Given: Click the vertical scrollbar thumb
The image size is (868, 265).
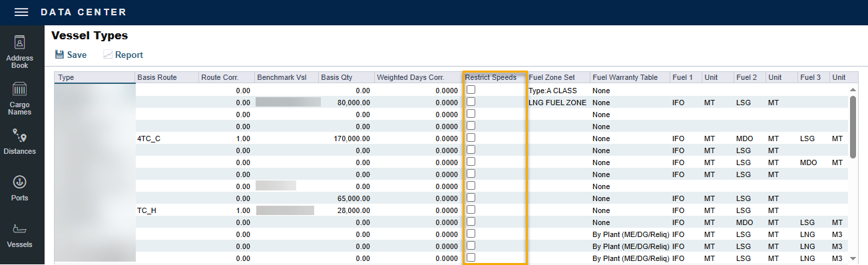Looking at the screenshot, I should point(853,127).
